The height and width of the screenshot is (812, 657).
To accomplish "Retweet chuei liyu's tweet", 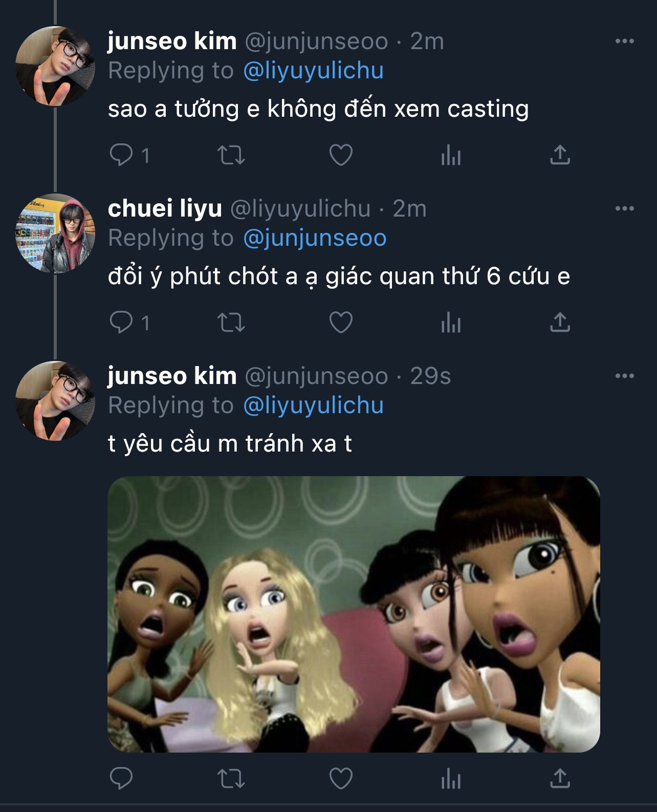I will [x=231, y=322].
